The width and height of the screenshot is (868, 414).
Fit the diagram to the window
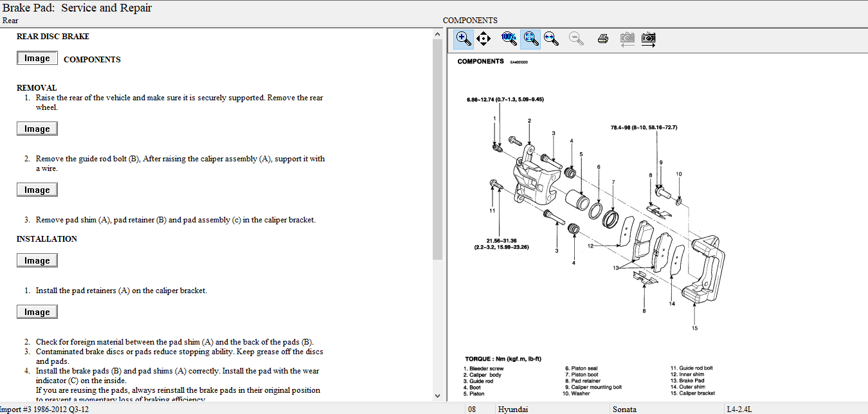[x=530, y=39]
